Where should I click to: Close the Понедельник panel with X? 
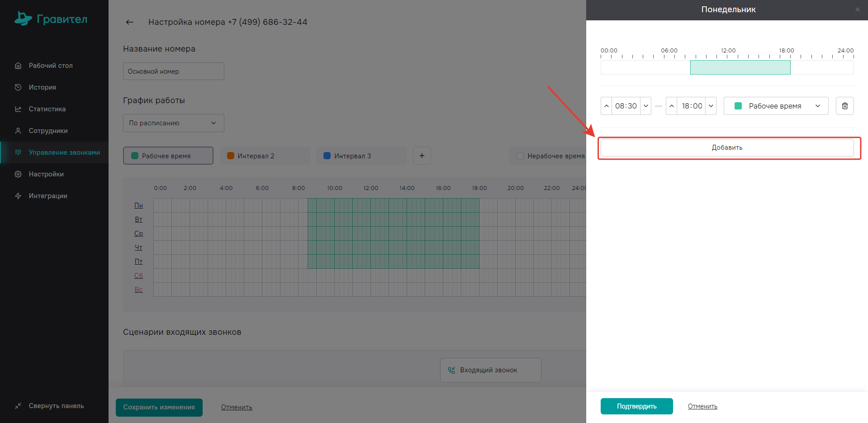point(857,10)
